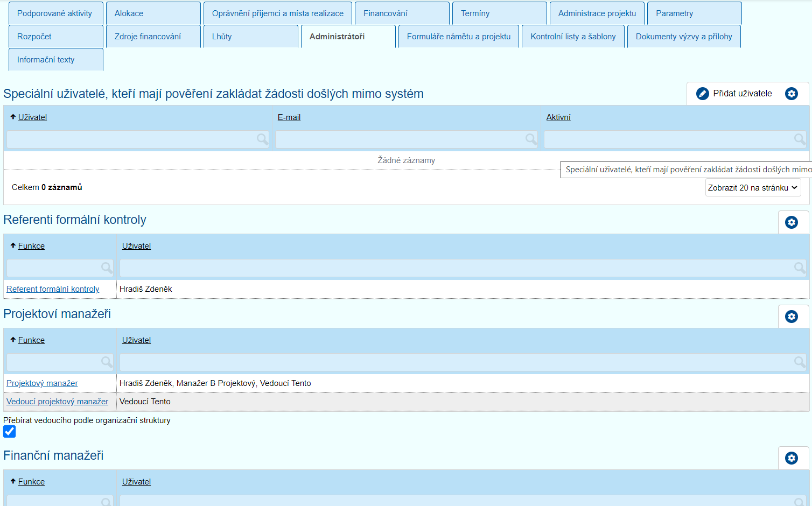Image resolution: width=812 pixels, height=506 pixels.
Task: Click the pencil icon beside Přidat uživatele
Action: click(702, 94)
